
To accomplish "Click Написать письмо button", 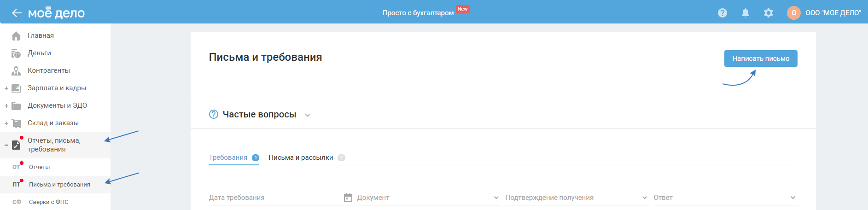I will pos(761,58).
